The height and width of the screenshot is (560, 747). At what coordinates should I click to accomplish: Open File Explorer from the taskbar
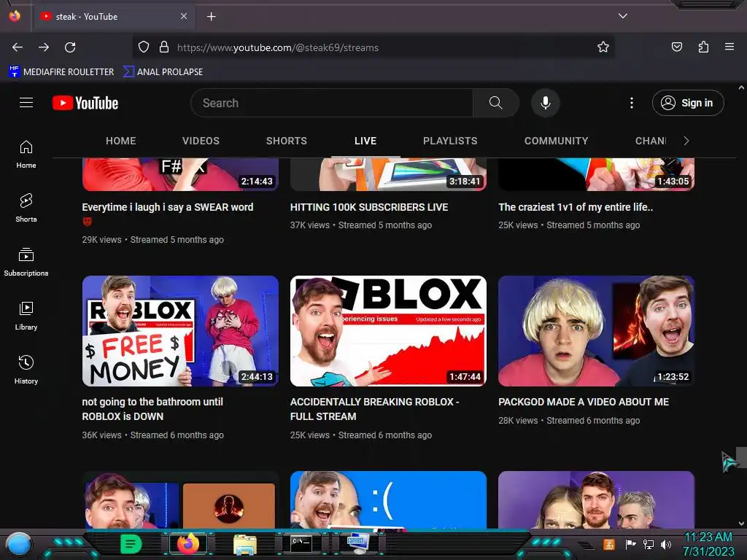[x=245, y=545]
